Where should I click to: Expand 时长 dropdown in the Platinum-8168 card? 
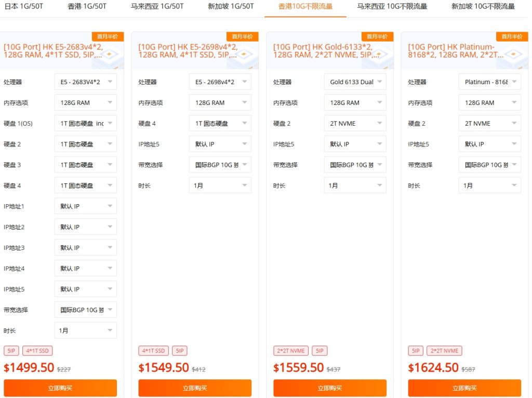coord(489,185)
